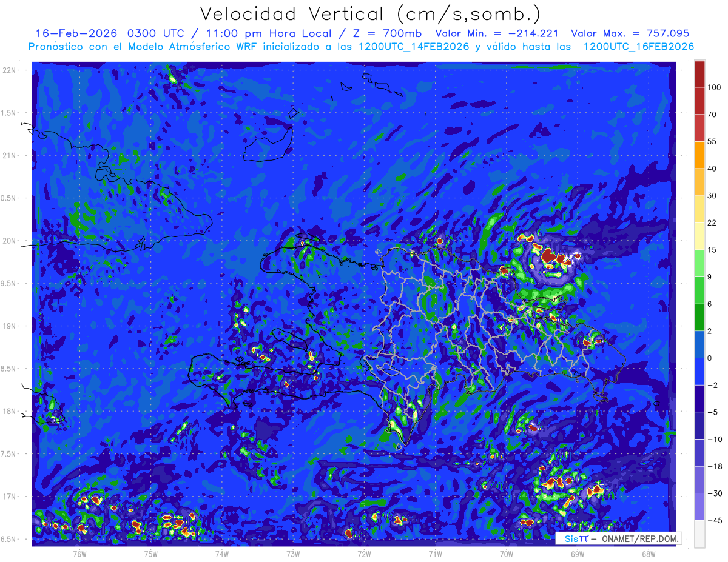
Task: Click the light green colorbar band between 9 and 15
Action: tap(699, 263)
